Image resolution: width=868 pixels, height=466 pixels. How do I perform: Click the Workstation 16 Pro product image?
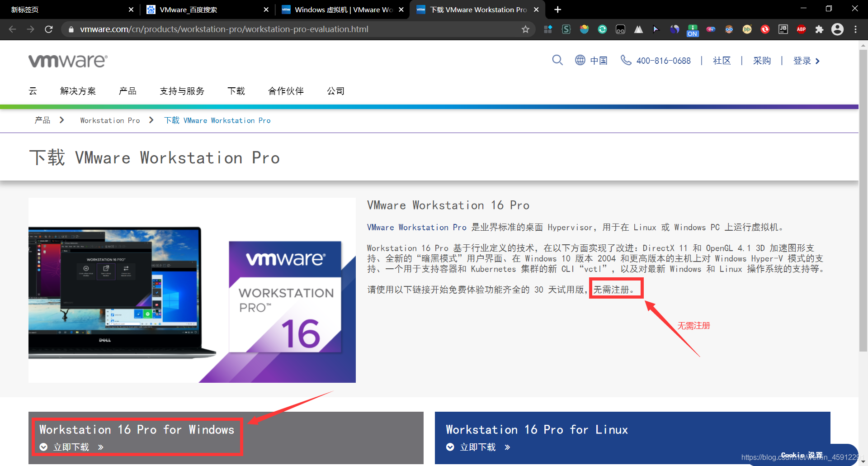tap(192, 290)
